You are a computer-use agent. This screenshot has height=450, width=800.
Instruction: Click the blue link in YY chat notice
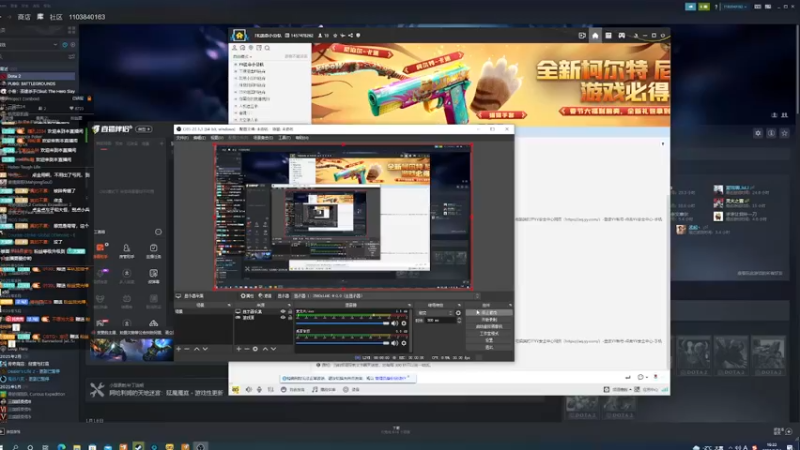(391, 378)
